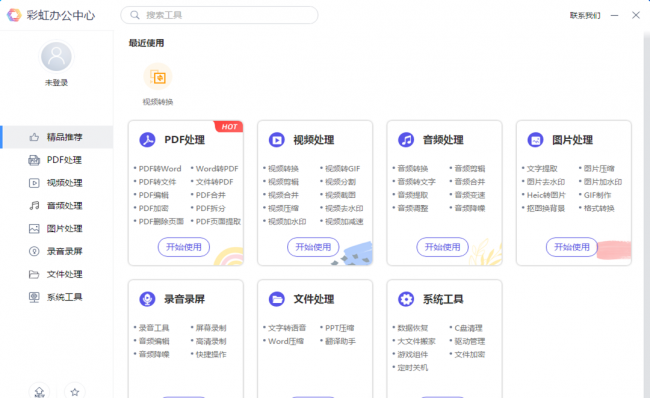The height and width of the screenshot is (398, 650).
Task: Open the recently used 视频转换 icon
Action: (x=158, y=77)
